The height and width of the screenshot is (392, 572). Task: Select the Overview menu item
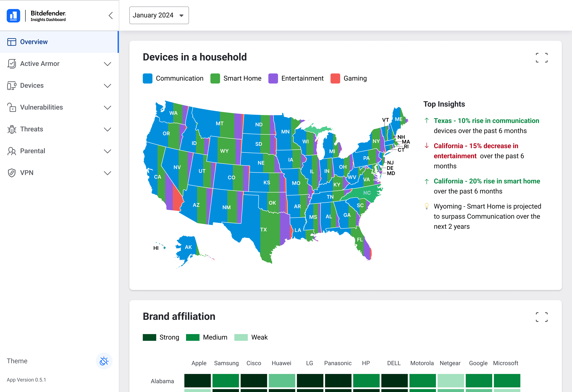coord(59,42)
